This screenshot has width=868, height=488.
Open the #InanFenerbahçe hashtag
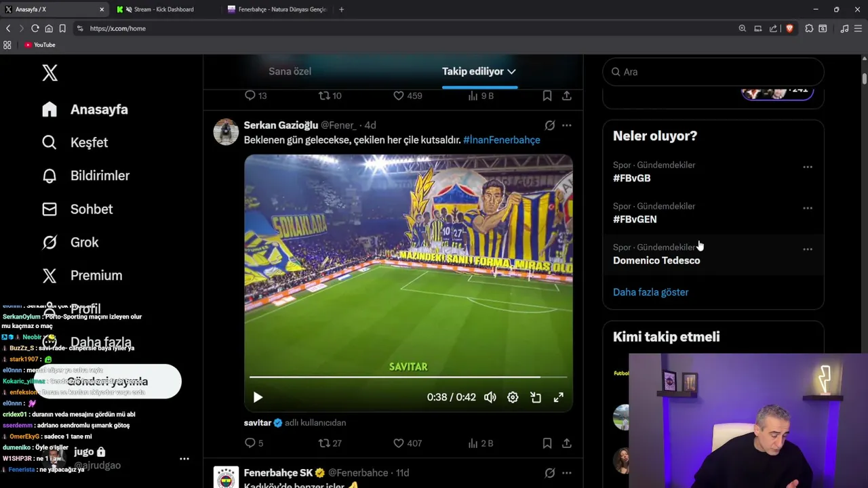click(501, 140)
